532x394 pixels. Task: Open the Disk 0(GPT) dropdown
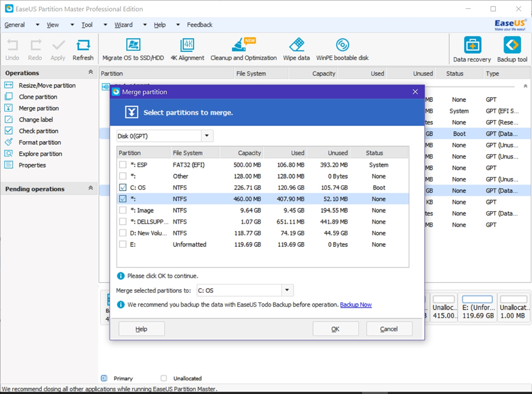[x=207, y=136]
